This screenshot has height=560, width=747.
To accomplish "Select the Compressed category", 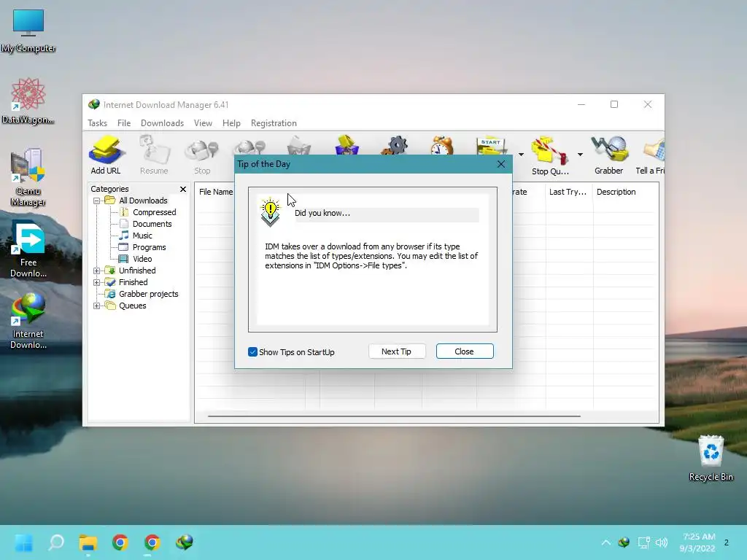I will [154, 212].
